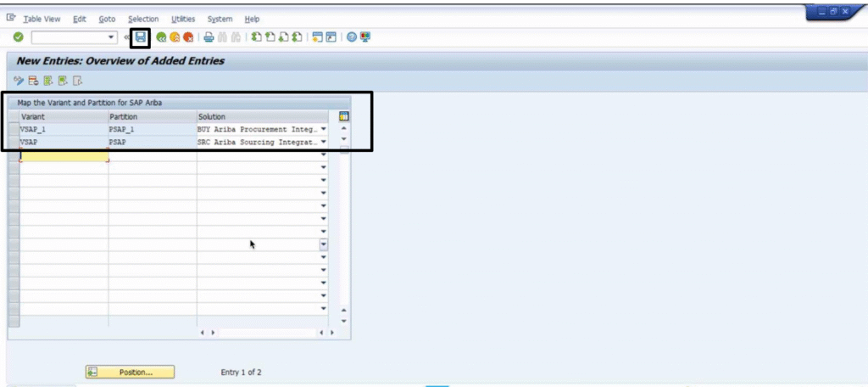Open the Utilities menu

(x=183, y=19)
